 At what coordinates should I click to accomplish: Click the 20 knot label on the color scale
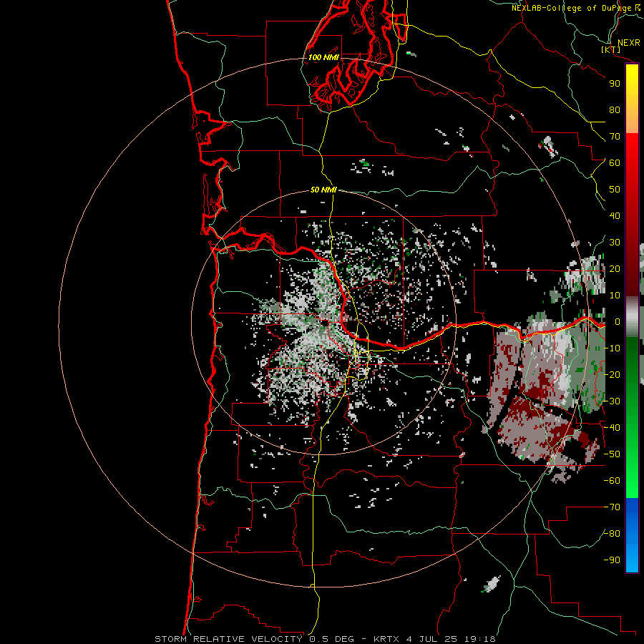point(615,269)
